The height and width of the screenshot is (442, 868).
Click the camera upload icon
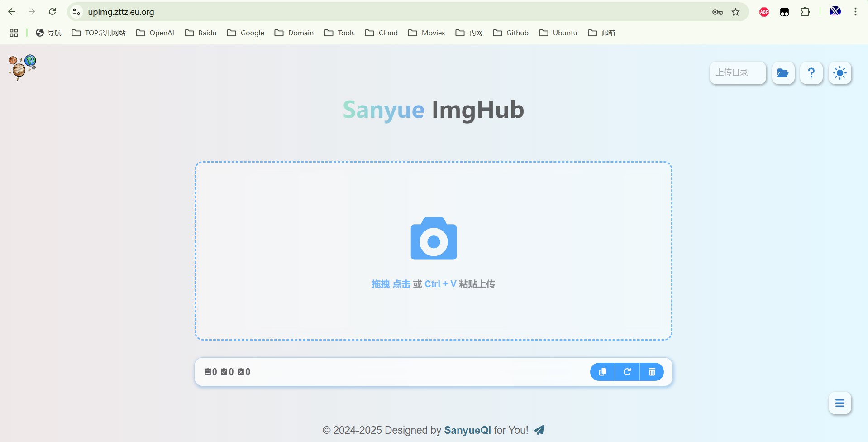tap(433, 239)
